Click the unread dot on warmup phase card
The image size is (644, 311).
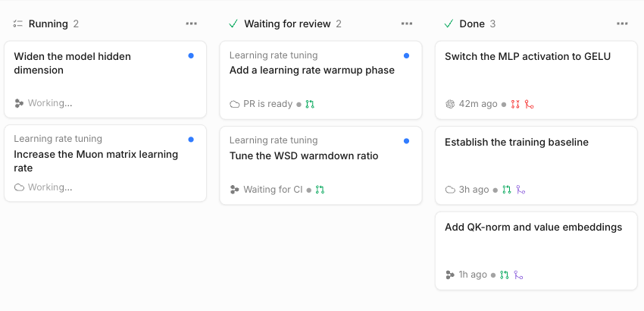tap(406, 55)
